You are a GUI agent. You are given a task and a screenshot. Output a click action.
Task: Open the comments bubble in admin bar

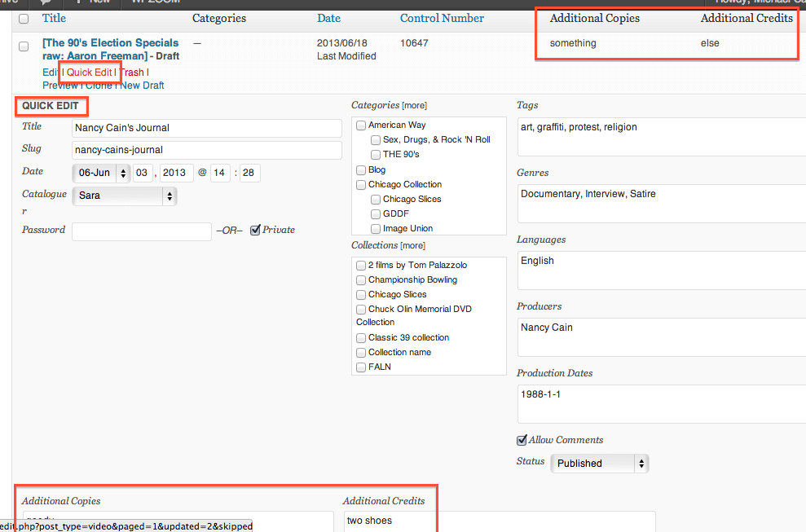click(x=46, y=2)
